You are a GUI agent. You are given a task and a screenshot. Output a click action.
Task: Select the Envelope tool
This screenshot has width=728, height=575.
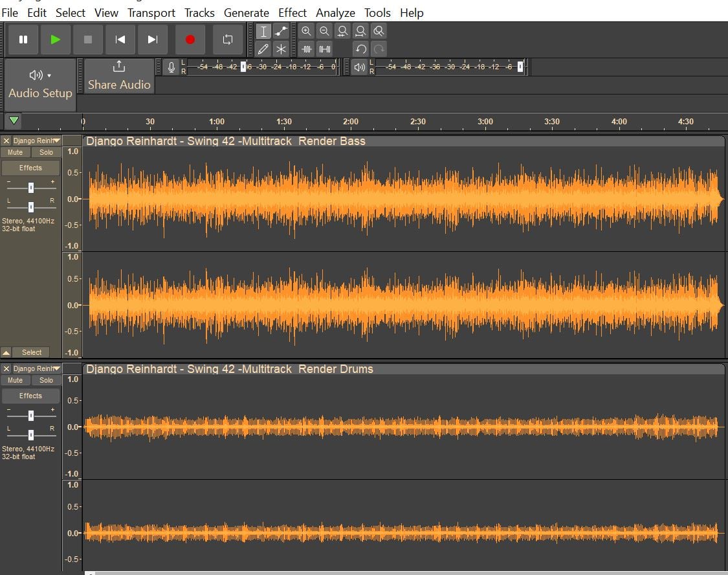pos(281,31)
